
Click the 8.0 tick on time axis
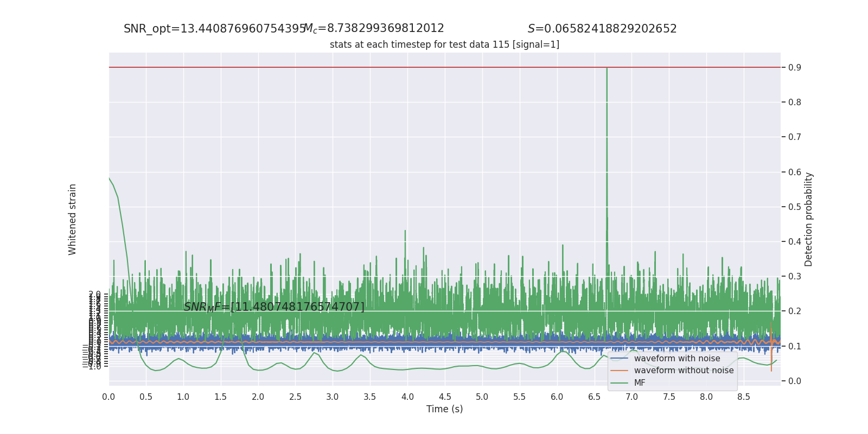[x=706, y=397]
